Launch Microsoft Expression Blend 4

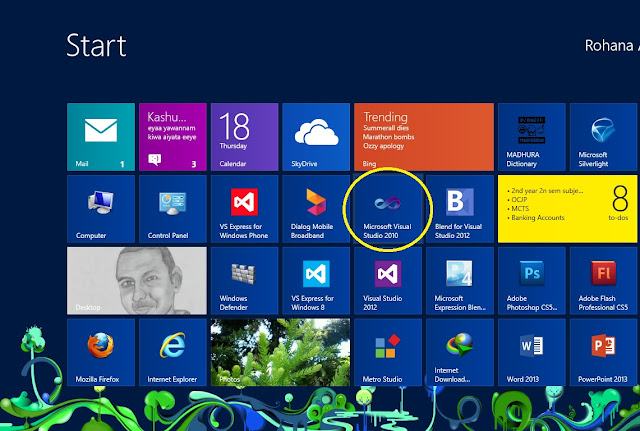[460, 281]
